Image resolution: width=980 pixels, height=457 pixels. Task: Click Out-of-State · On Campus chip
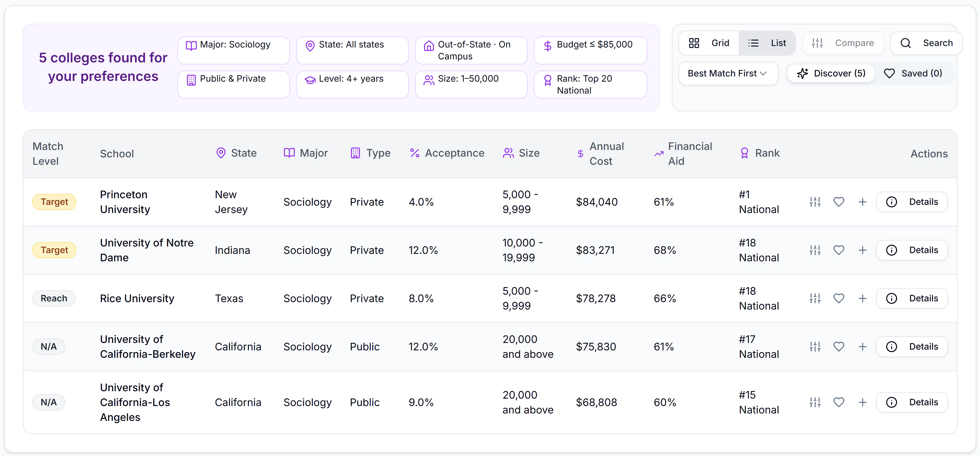[471, 50]
